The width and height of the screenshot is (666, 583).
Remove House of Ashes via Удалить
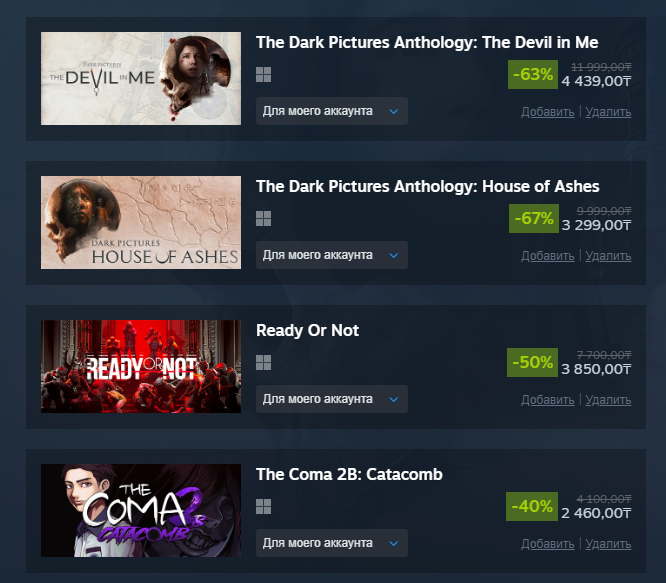[608, 256]
